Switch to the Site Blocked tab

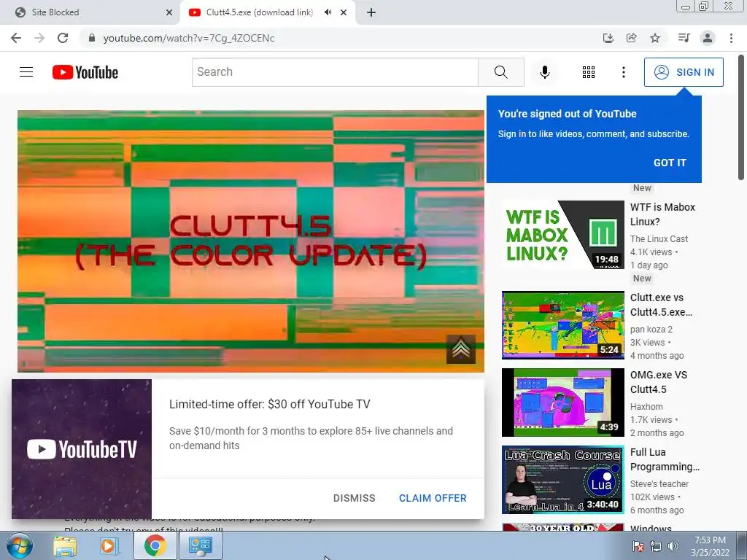pyautogui.click(x=90, y=12)
